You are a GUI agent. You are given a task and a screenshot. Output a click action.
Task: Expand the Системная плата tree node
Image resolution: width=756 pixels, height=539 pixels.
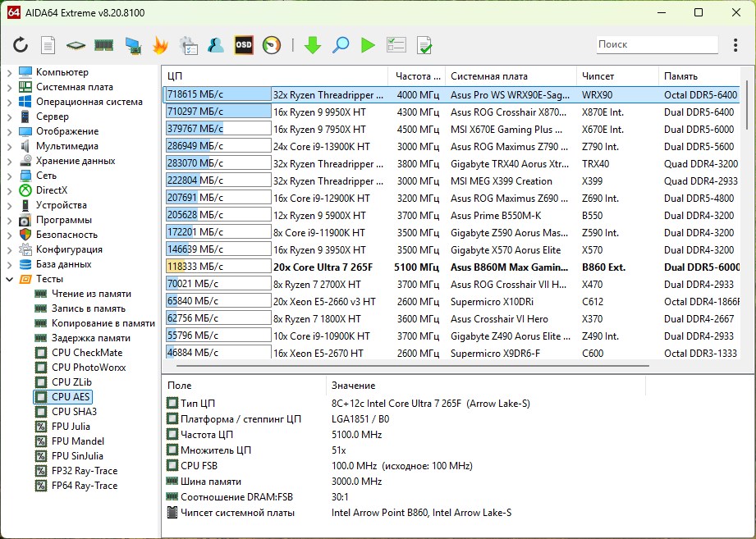pos(9,87)
